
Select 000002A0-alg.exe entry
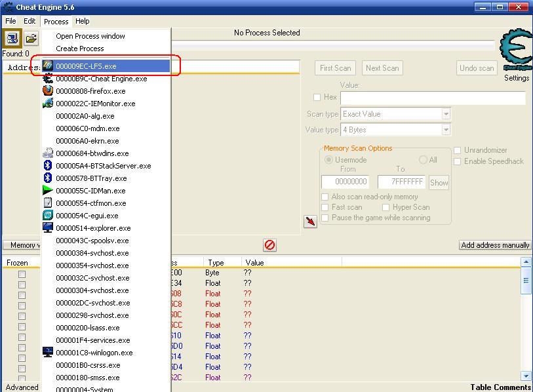106,116
